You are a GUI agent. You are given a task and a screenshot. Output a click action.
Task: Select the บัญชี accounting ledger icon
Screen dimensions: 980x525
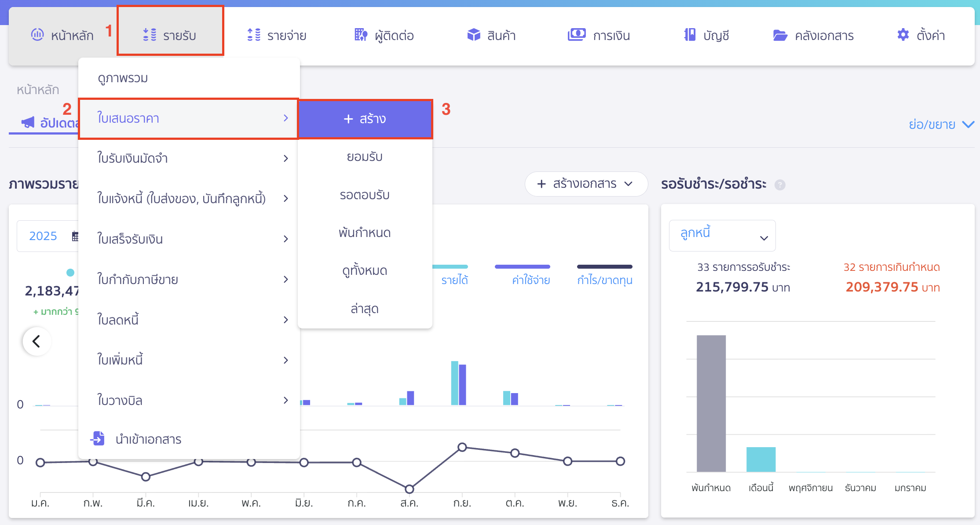pos(690,34)
